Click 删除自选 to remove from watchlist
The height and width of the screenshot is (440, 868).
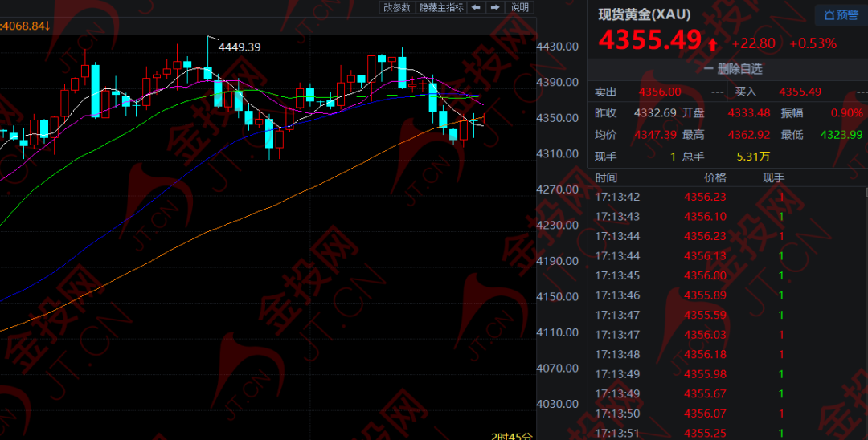tap(733, 69)
